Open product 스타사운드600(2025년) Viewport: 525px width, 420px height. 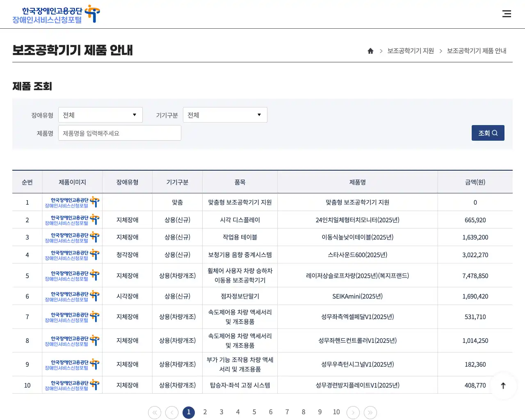point(357,255)
